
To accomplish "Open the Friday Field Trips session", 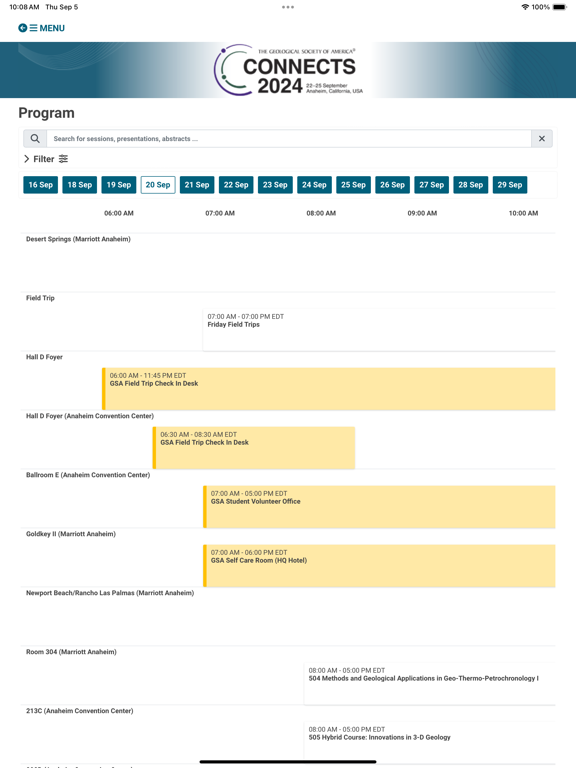I will click(x=379, y=330).
